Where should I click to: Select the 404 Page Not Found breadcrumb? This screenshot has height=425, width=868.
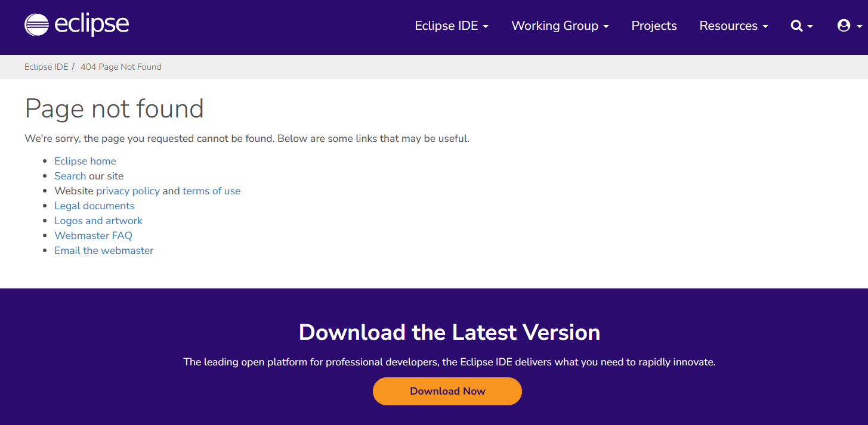point(121,67)
